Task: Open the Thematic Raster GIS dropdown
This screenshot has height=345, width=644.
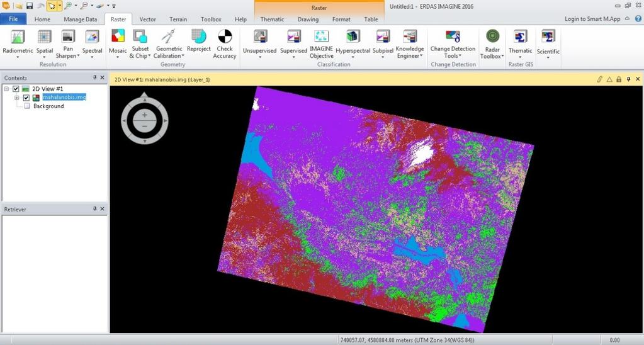Action: click(x=520, y=57)
